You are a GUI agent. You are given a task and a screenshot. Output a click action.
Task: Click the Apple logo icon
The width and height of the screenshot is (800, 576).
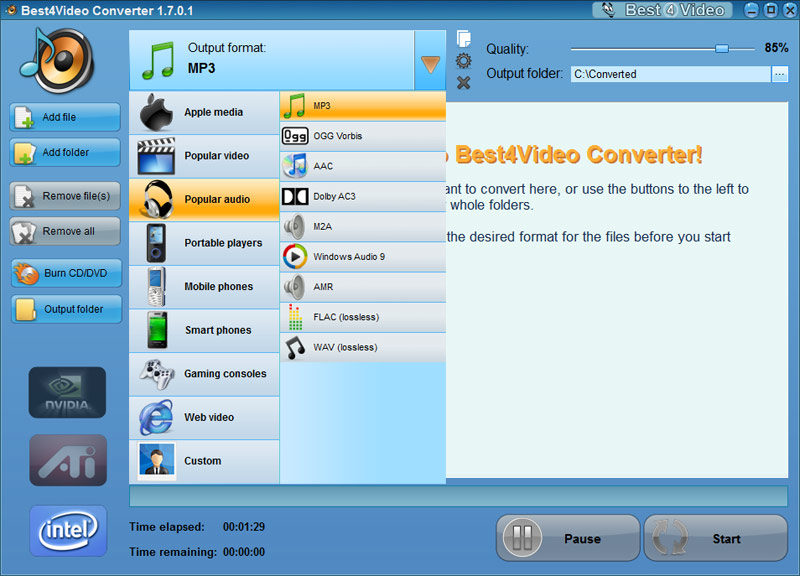point(156,112)
